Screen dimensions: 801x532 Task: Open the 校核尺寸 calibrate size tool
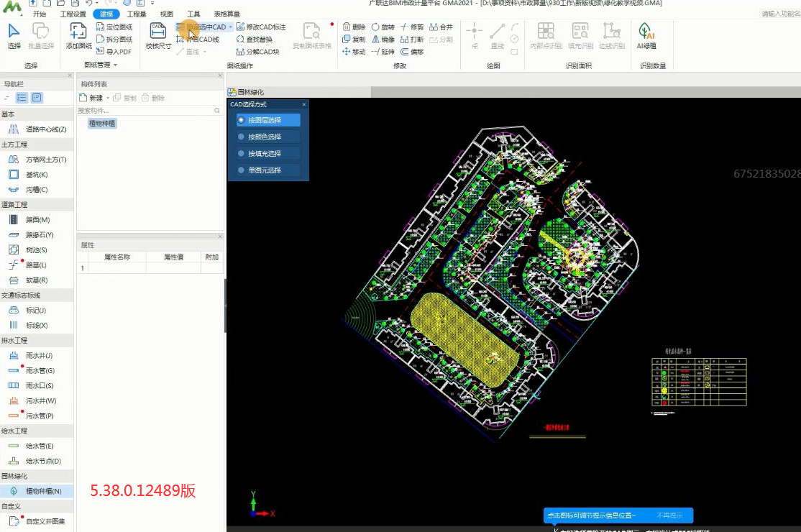pyautogui.click(x=158, y=36)
